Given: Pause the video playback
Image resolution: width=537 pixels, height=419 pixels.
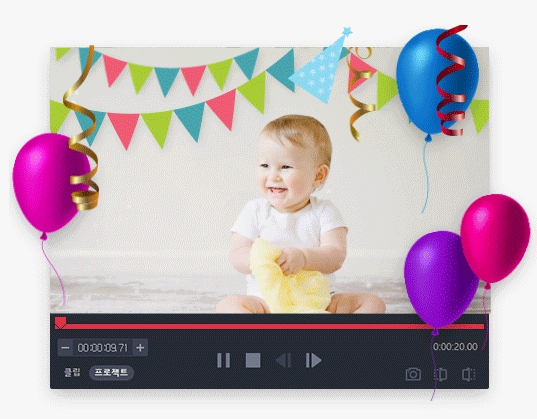Looking at the screenshot, I should coord(224,360).
